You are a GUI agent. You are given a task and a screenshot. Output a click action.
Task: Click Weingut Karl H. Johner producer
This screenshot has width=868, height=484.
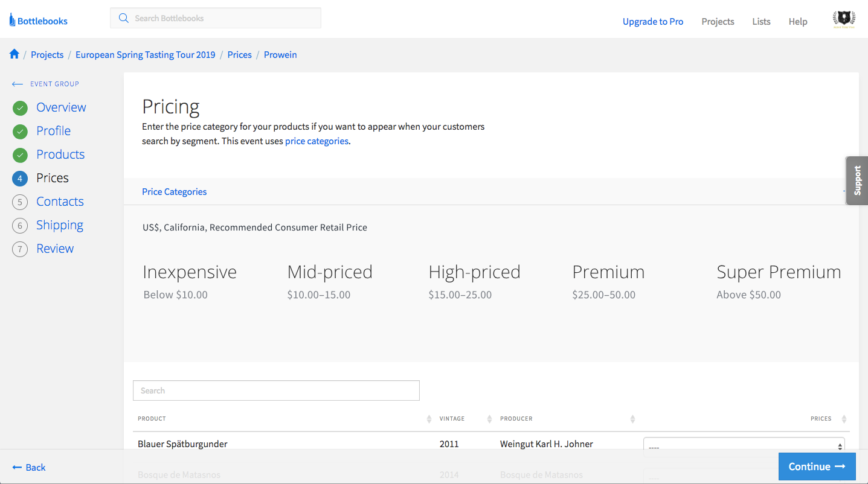tap(547, 444)
